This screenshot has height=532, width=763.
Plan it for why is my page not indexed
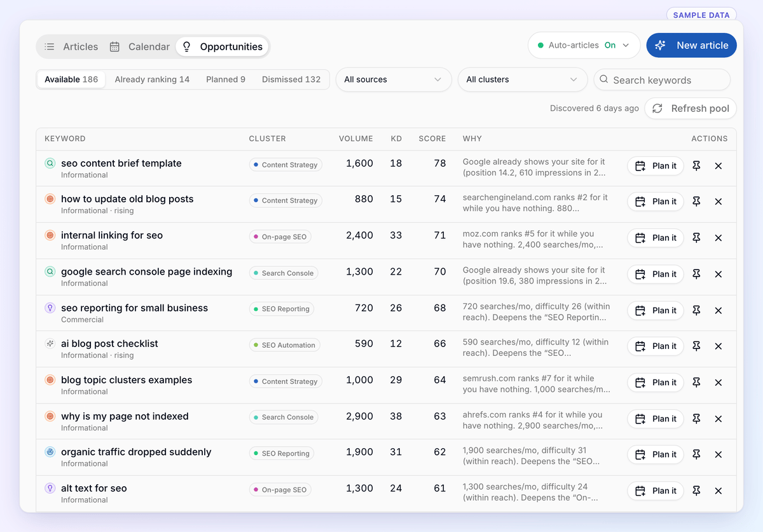point(656,419)
